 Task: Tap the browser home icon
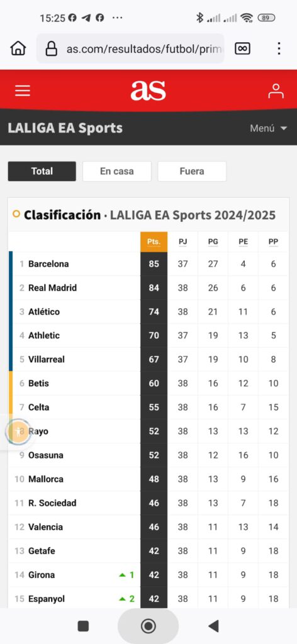18,48
